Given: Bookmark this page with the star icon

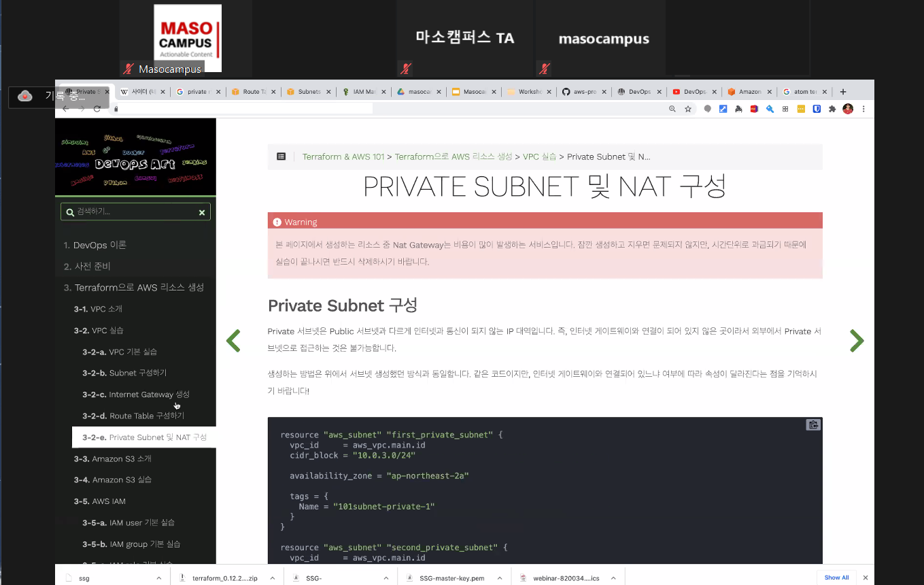Looking at the screenshot, I should click(688, 109).
